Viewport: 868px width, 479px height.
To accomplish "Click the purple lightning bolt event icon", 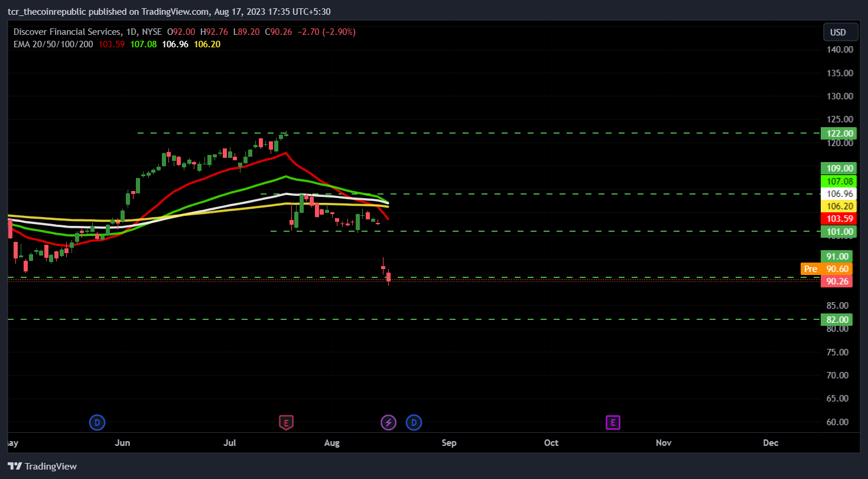I will 388,422.
